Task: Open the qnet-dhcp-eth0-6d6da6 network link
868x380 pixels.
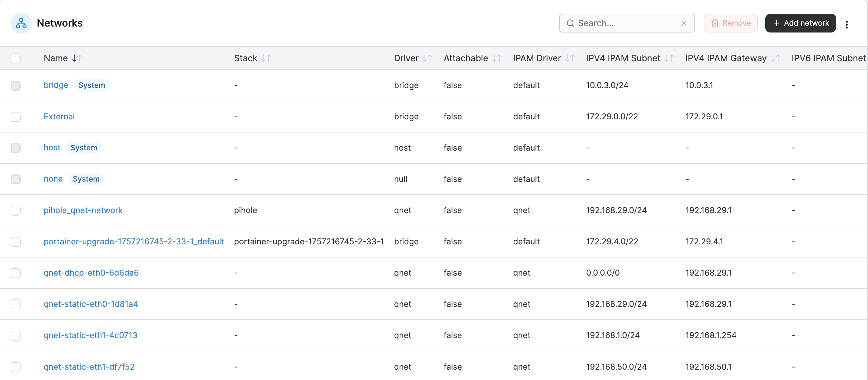Action: click(91, 273)
